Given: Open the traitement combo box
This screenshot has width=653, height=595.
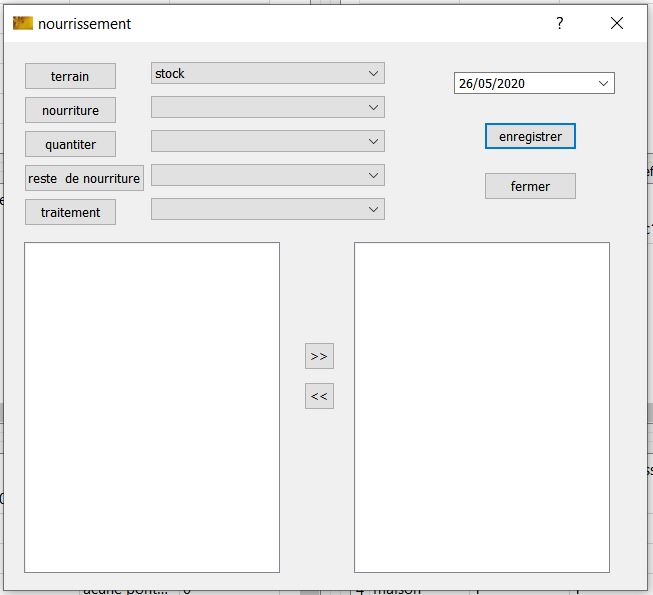Looking at the screenshot, I should coord(267,209).
